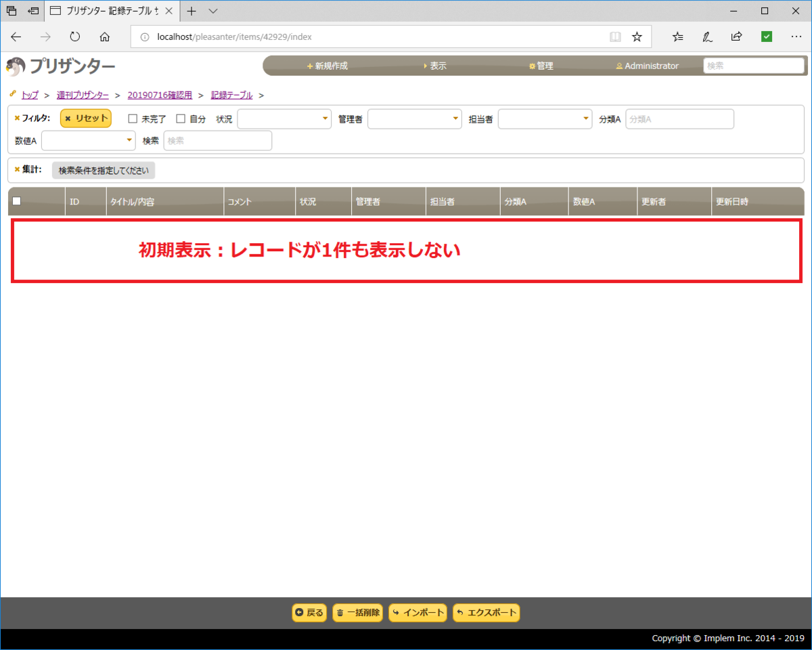Open the 新規作成 menu
This screenshot has width=812, height=650.
click(x=328, y=66)
